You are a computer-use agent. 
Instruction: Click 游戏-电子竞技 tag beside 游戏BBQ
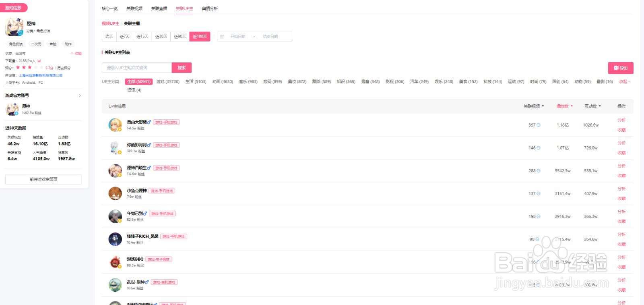pyautogui.click(x=159, y=259)
